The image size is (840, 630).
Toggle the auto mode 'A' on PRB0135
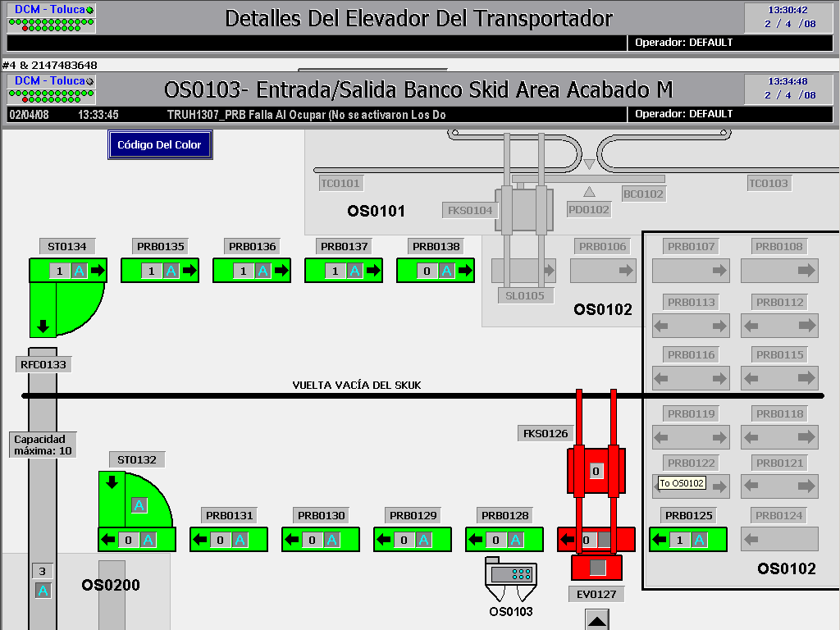171,271
